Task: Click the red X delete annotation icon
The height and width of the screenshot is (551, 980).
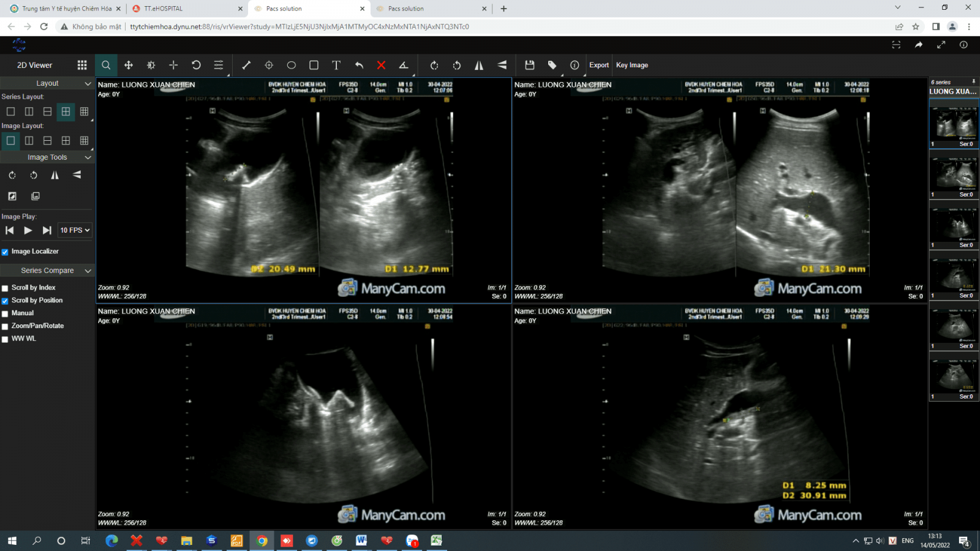Action: [x=381, y=65]
